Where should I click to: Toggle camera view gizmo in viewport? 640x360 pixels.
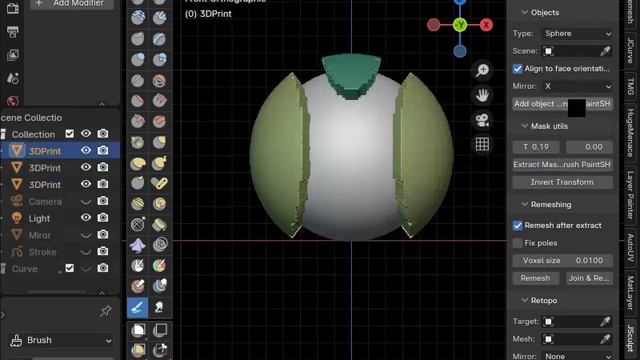[482, 120]
